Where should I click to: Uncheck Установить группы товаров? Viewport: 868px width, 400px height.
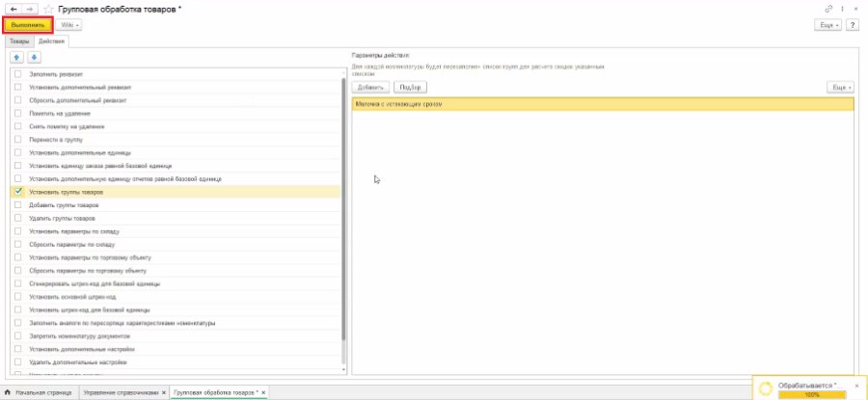[x=19, y=192]
